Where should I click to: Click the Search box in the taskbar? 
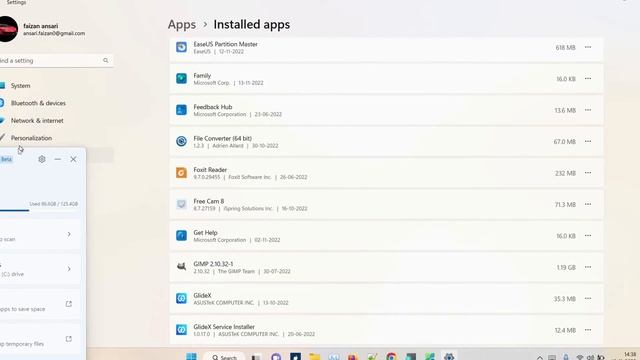(x=224, y=357)
